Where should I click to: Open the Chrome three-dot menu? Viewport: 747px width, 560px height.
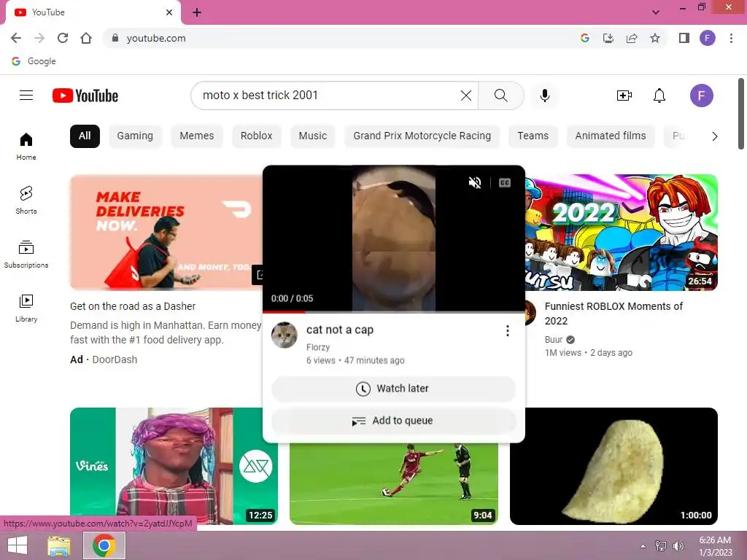click(731, 38)
